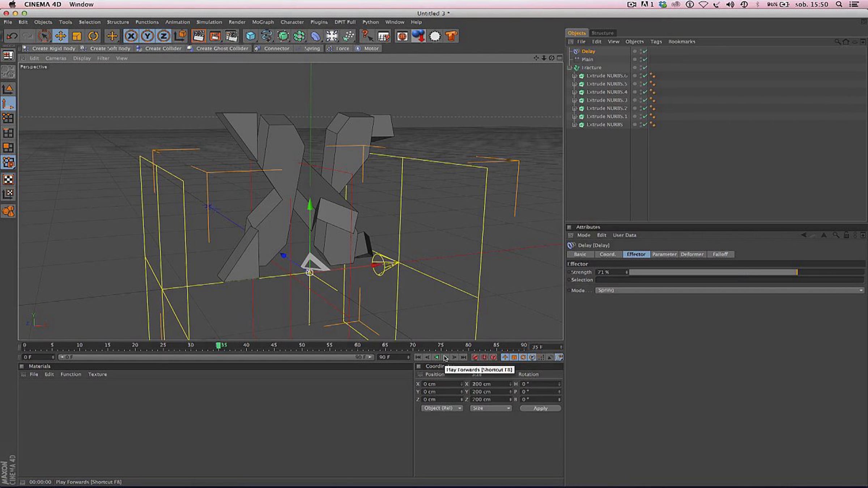Screen dimensions: 868x488
Task: Click the Motor button
Action: pyautogui.click(x=367, y=48)
